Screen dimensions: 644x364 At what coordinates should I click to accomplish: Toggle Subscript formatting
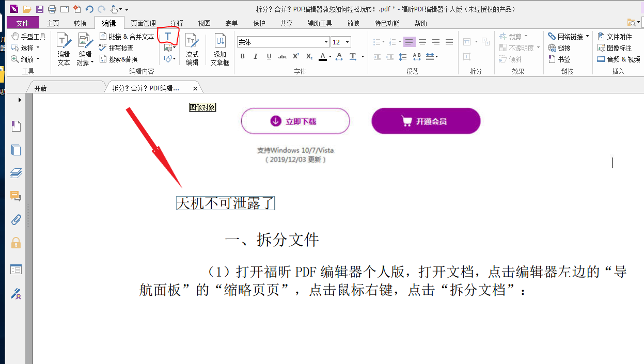point(309,56)
